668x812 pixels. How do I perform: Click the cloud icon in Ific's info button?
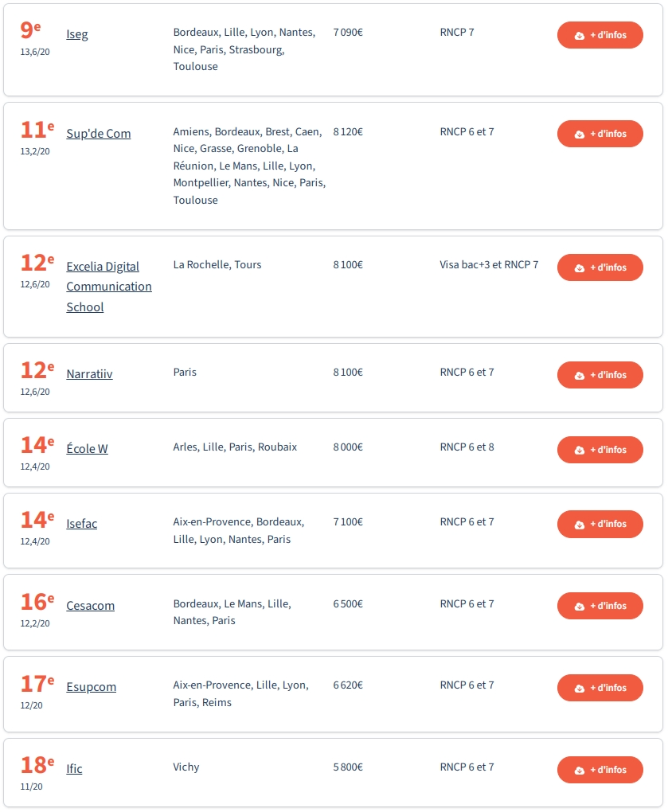[580, 771]
